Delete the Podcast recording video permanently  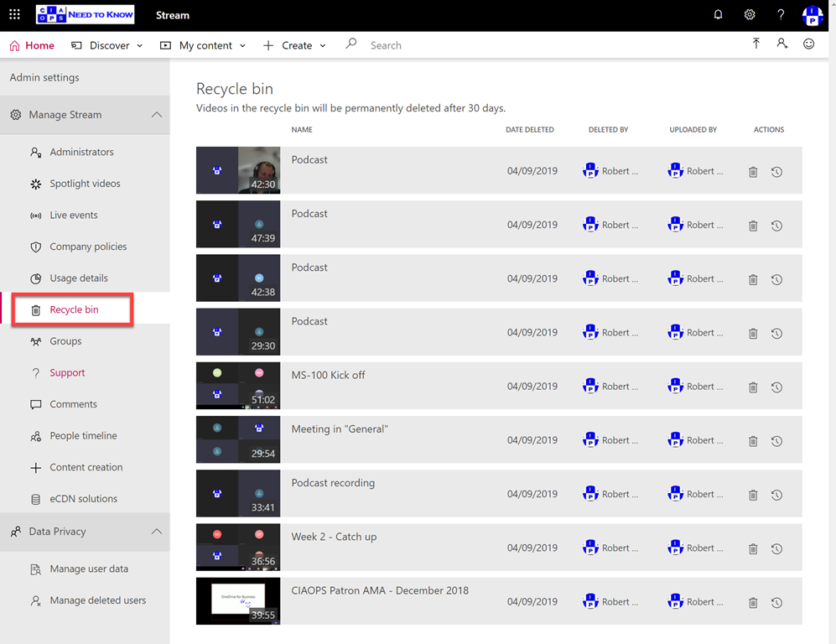(753, 495)
